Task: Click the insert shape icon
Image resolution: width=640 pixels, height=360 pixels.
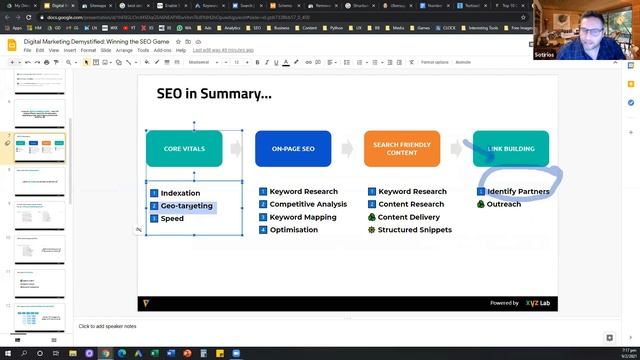Action: point(119,62)
